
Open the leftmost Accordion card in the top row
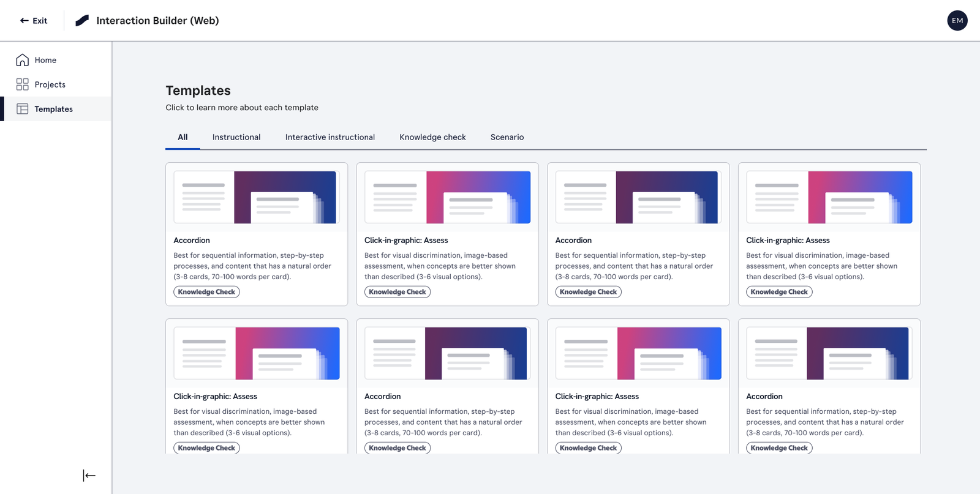click(257, 234)
